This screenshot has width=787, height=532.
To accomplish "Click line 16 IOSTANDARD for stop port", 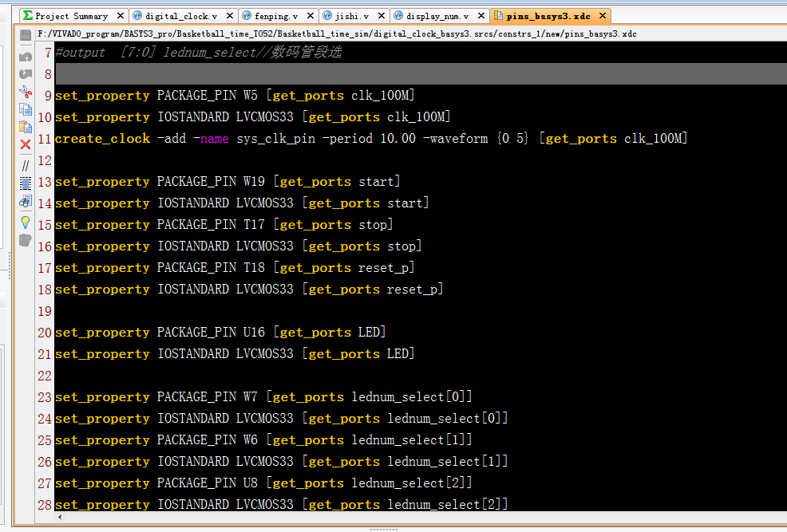I will [x=239, y=246].
